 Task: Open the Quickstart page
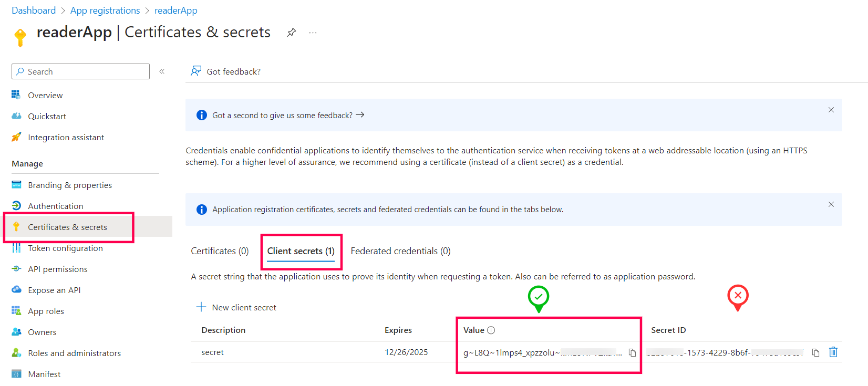coord(47,116)
